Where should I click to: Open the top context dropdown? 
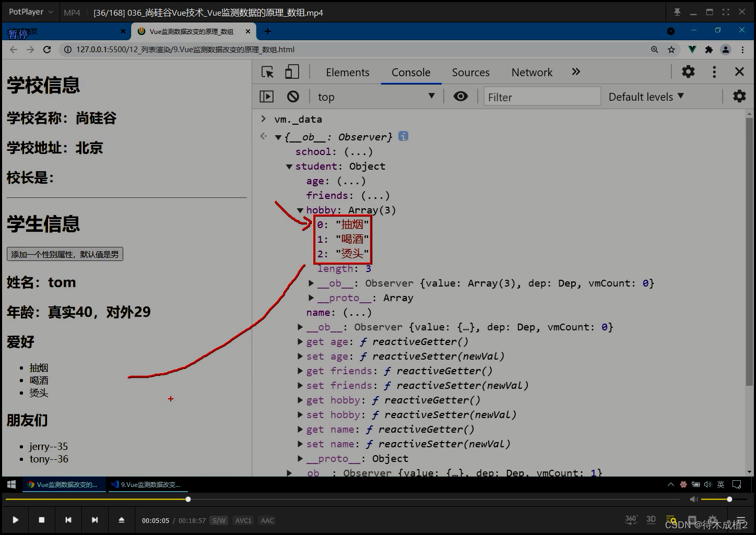(376, 97)
